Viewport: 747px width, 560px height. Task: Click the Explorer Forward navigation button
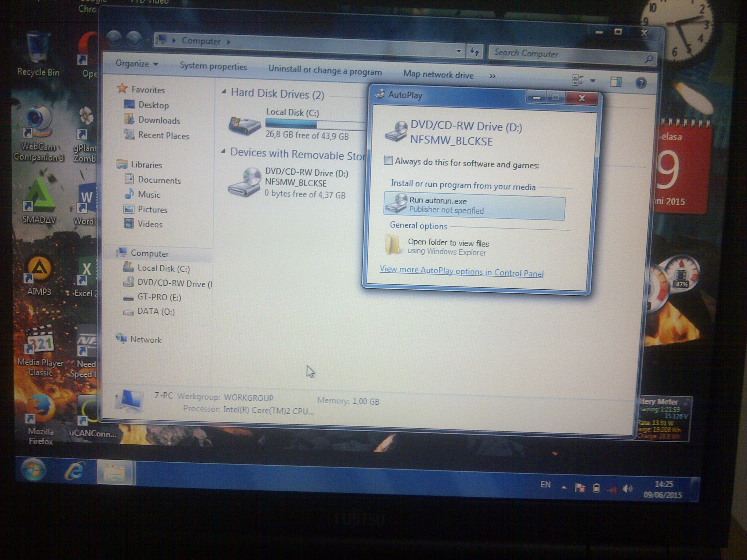(134, 39)
